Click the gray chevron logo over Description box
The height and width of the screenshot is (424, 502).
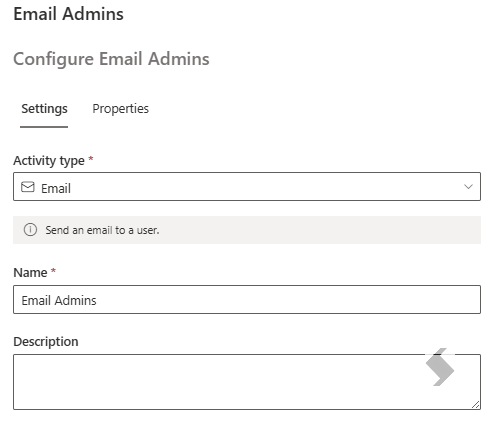click(x=440, y=367)
